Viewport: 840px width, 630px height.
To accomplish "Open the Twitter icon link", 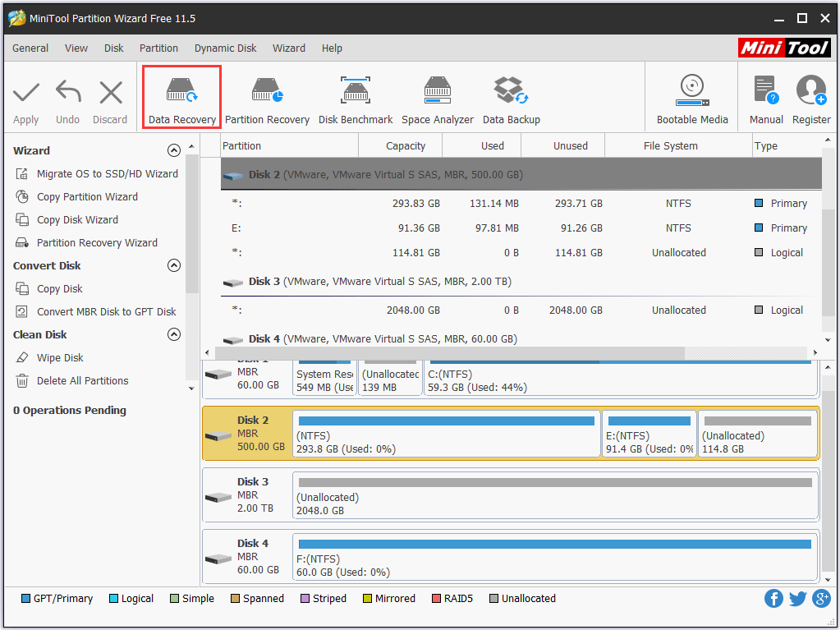I will click(797, 598).
